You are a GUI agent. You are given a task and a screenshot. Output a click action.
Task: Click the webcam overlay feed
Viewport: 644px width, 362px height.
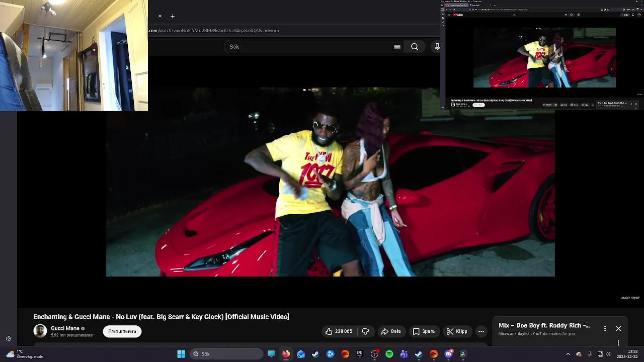point(74,55)
